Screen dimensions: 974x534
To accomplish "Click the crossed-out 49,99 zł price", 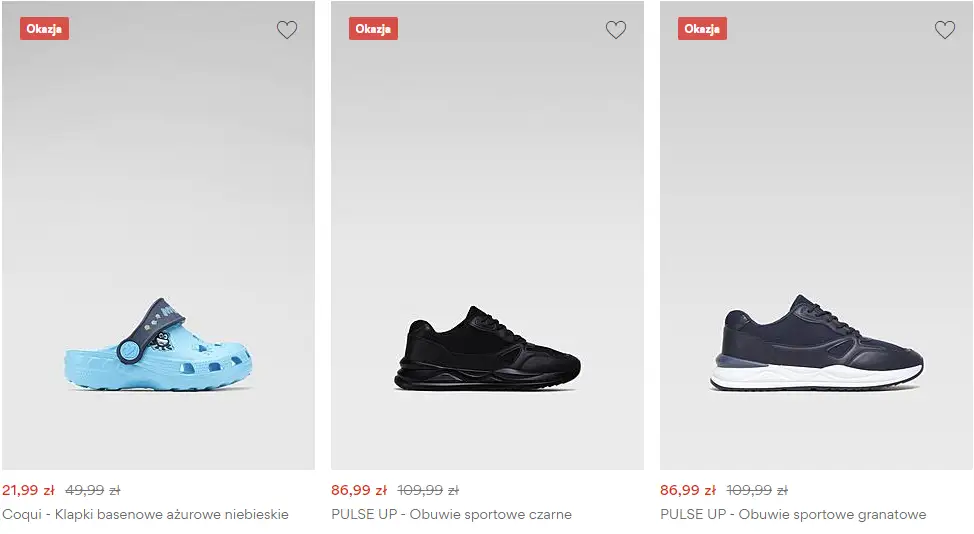I will [92, 490].
